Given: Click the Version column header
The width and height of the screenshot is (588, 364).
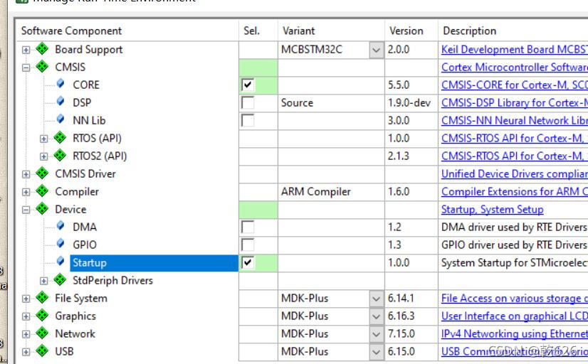Looking at the screenshot, I should pyautogui.click(x=411, y=31).
